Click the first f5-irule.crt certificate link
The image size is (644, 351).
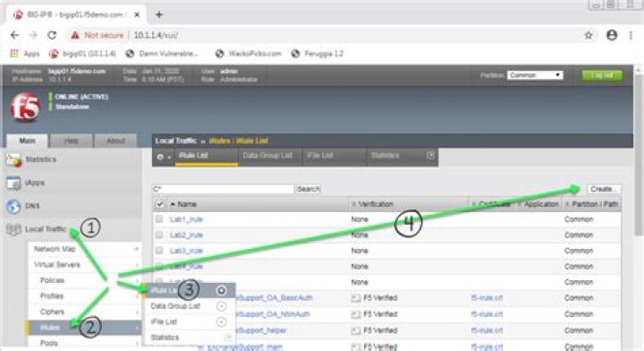(x=487, y=298)
